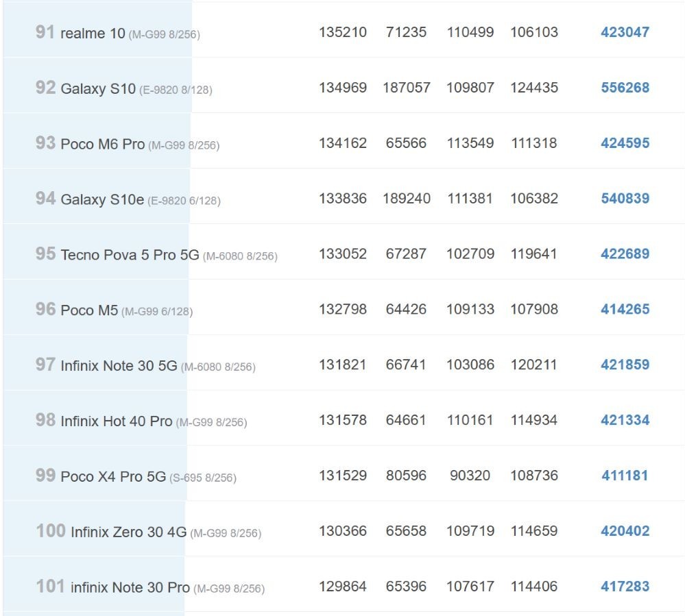Viewport: 685px width, 616px height.
Task: Open infinix Note 30 Pro entry
Action: coord(130,588)
